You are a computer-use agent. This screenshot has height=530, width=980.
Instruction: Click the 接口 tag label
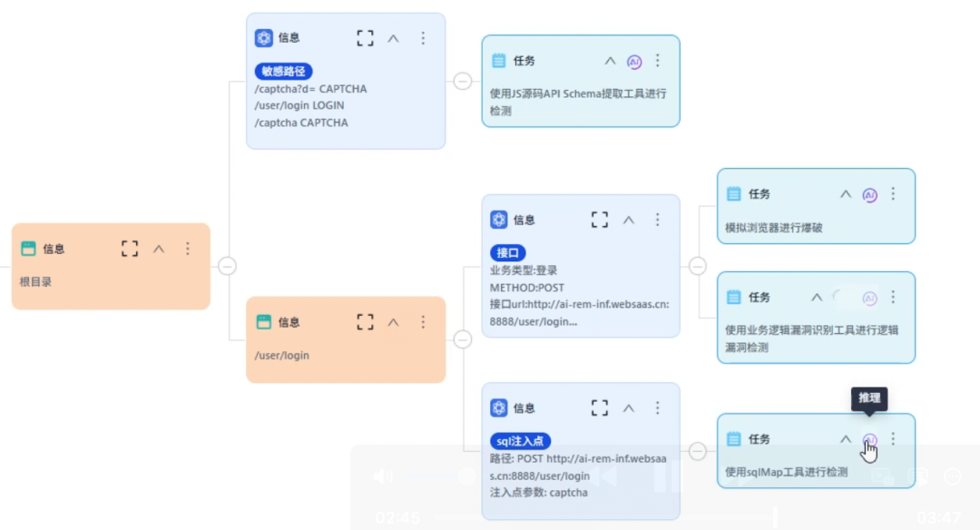507,252
